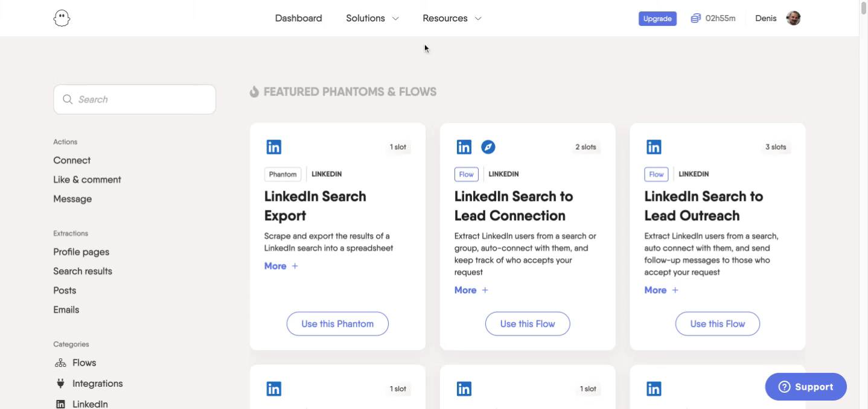Open LinkedIn Search to Lead Outreach title
Screen dimensions: 868x409
[704, 206]
